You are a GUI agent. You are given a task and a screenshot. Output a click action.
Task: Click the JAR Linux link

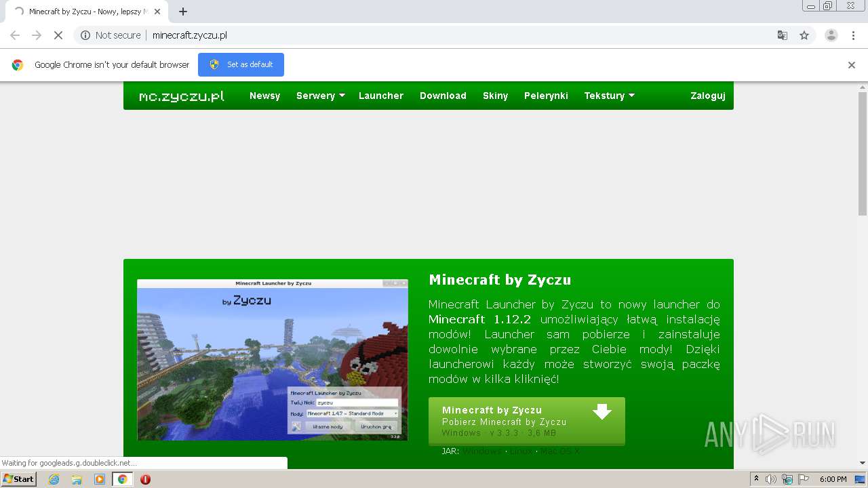521,451
